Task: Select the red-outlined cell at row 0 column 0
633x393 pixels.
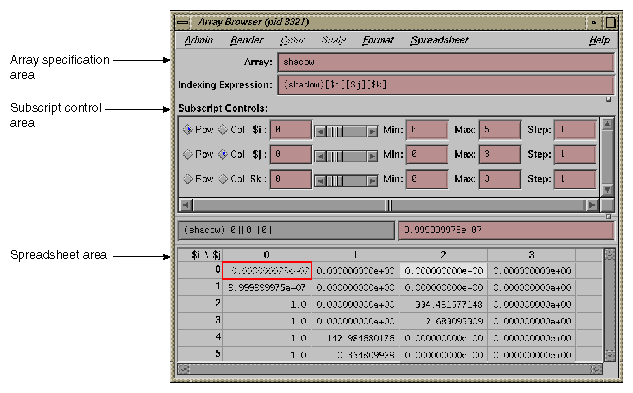Action: (267, 271)
